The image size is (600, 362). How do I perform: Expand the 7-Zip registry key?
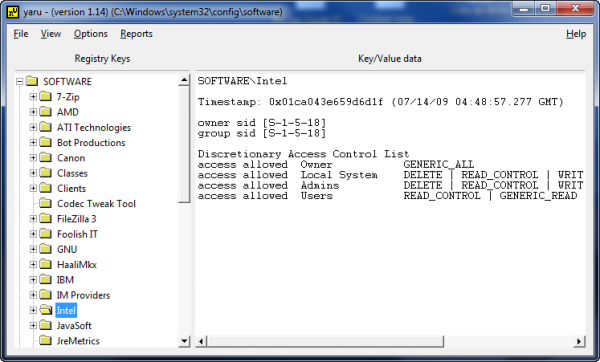pyautogui.click(x=33, y=97)
